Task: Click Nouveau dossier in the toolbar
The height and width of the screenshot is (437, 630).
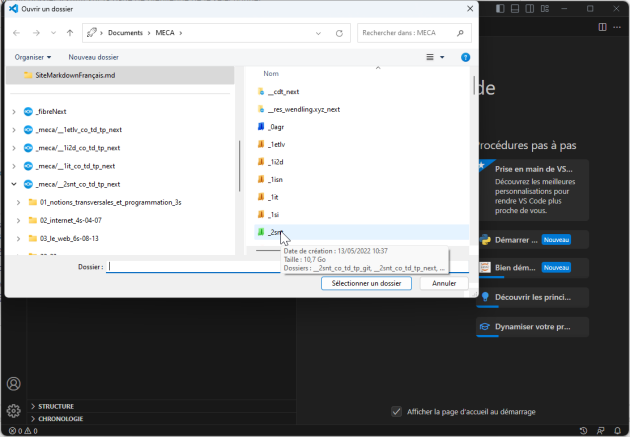Action: (x=93, y=57)
